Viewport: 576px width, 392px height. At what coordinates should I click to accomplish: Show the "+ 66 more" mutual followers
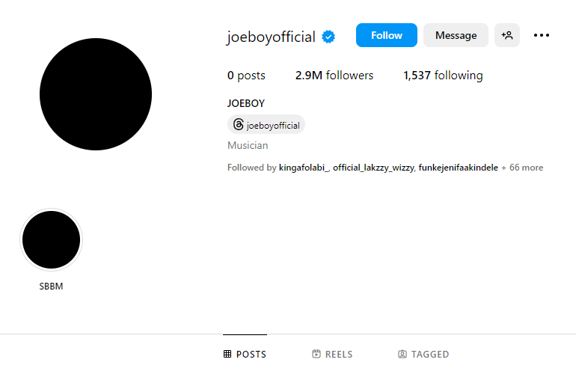(522, 168)
